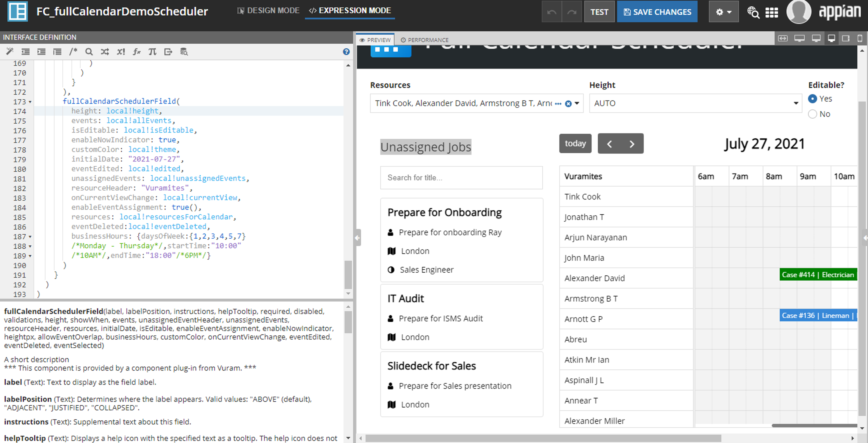Select the tablet preview icon
The height and width of the screenshot is (443, 868).
pyautogui.click(x=846, y=38)
